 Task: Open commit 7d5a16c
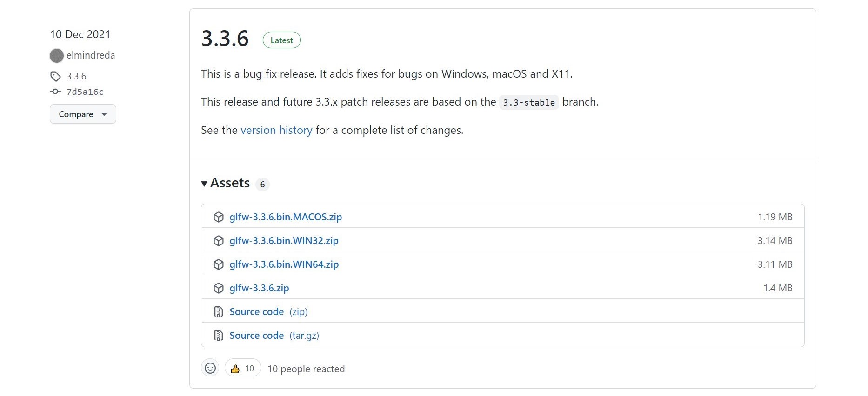click(85, 92)
